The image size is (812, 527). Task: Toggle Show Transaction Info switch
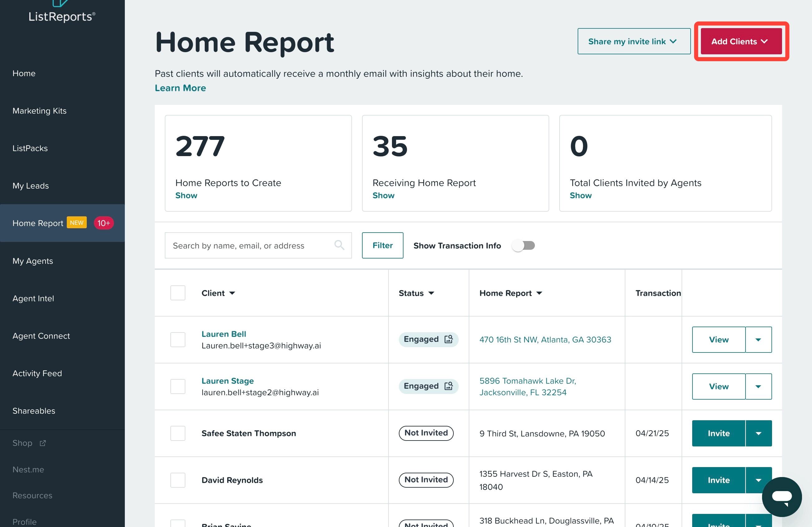(x=523, y=245)
